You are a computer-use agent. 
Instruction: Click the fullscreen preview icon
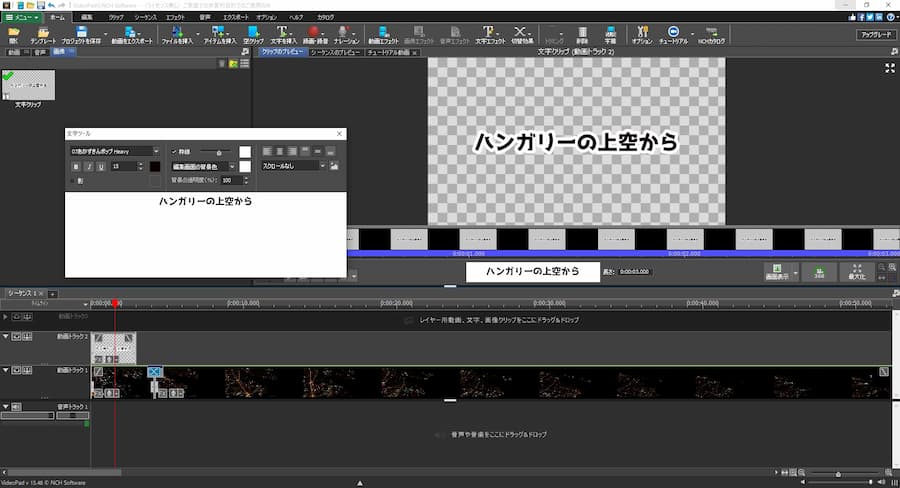(890, 68)
